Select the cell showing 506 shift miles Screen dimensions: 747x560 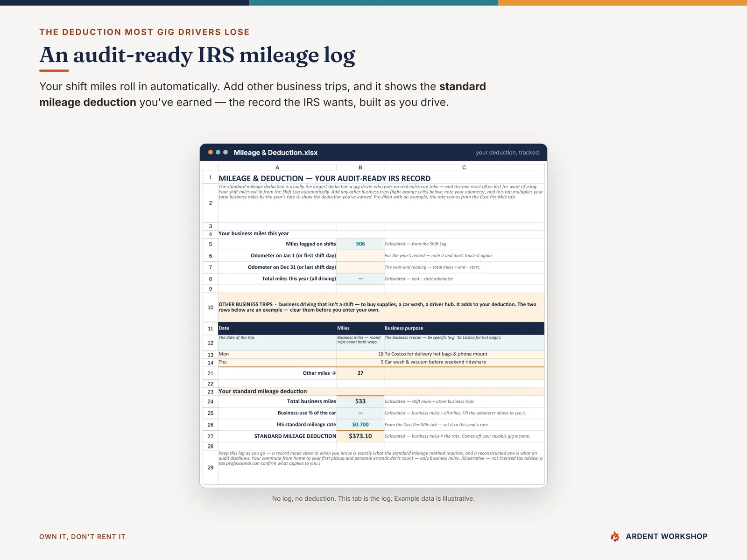pyautogui.click(x=360, y=244)
